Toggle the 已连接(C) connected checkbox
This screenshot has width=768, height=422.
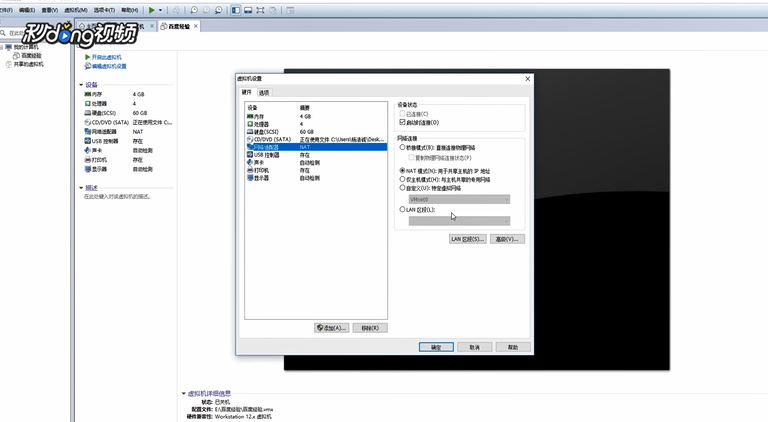pyautogui.click(x=403, y=114)
